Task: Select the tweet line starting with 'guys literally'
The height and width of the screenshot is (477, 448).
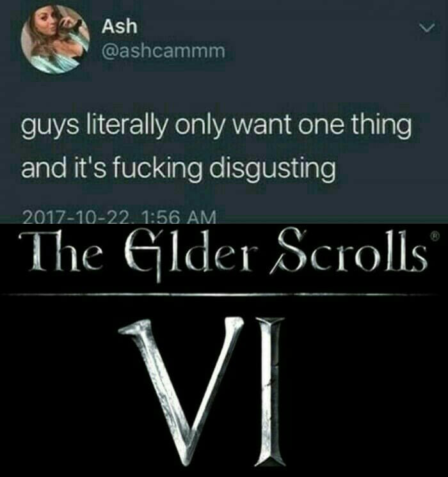Action: pyautogui.click(x=216, y=126)
